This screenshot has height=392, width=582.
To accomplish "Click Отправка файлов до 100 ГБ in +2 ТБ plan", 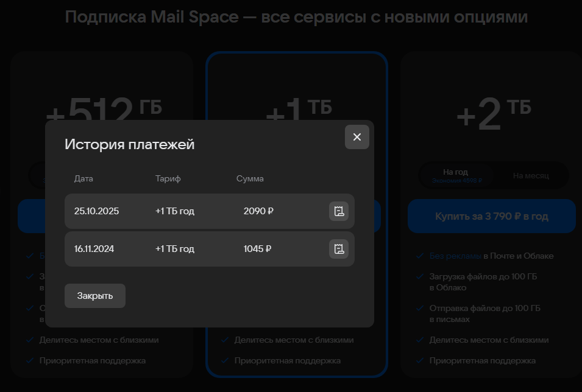I will pyautogui.click(x=484, y=313).
